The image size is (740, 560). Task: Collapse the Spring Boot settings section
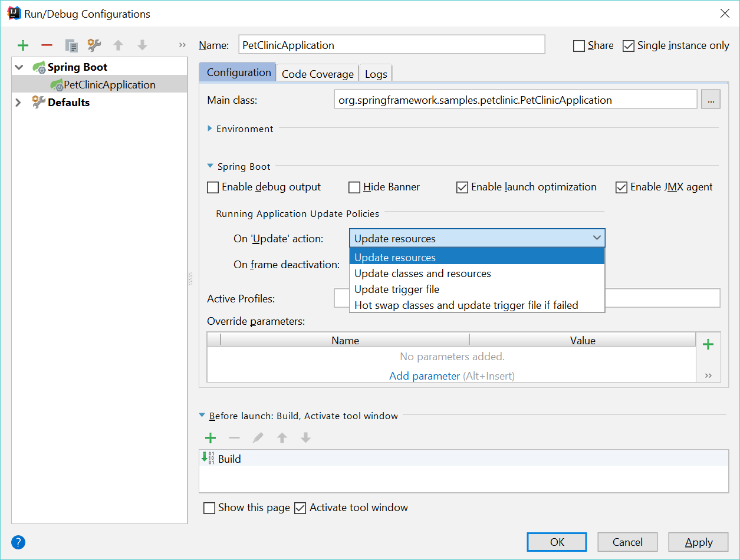211,167
